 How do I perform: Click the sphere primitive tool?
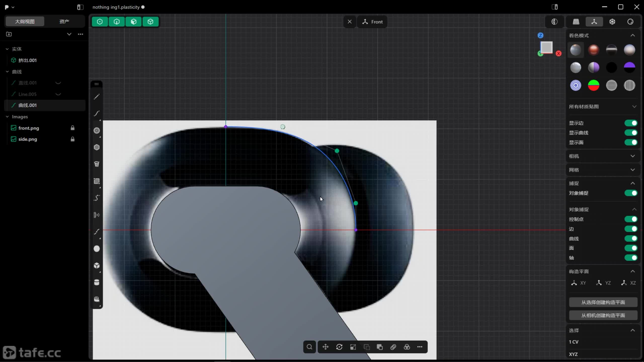[97, 249]
